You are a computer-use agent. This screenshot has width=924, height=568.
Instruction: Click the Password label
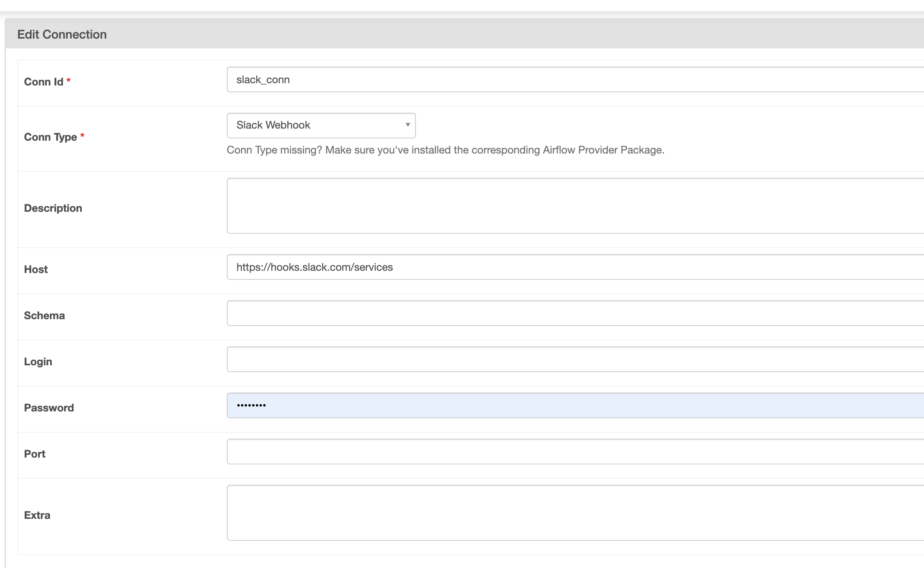coord(49,408)
